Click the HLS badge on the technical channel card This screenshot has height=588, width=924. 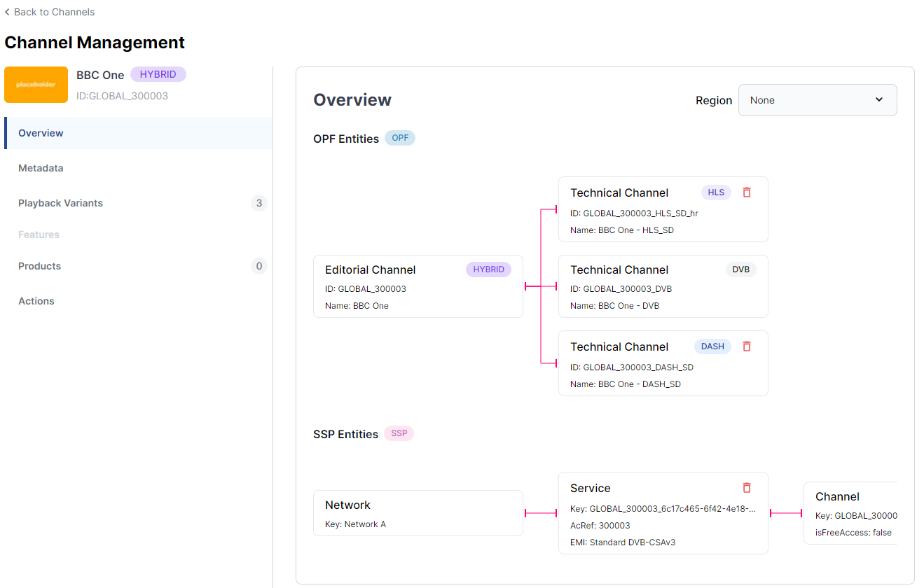point(715,192)
